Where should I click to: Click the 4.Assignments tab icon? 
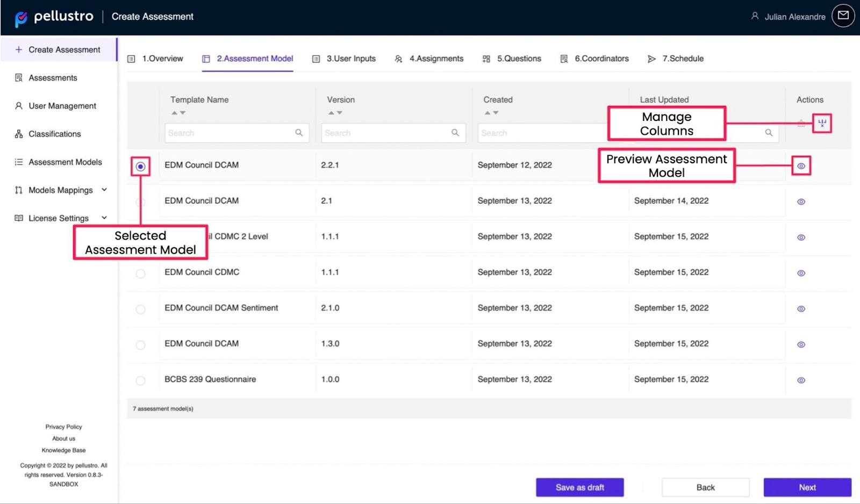(x=398, y=59)
